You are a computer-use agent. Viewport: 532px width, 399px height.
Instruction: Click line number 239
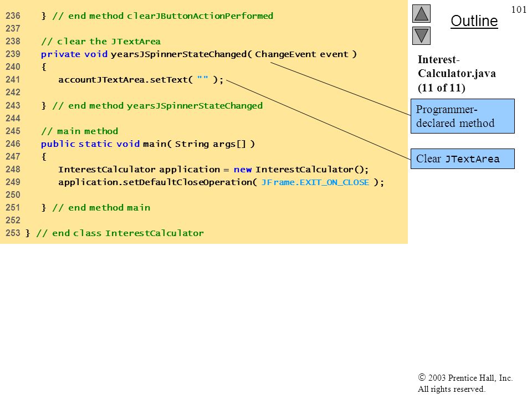click(13, 54)
